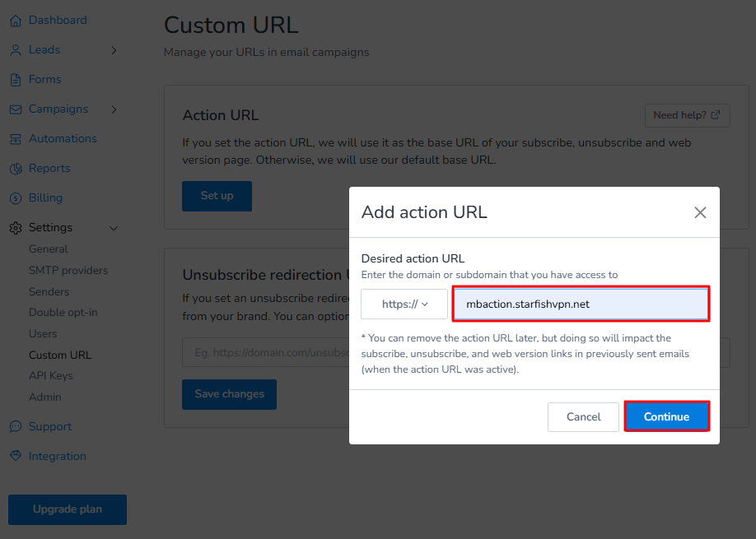Click the Support chat bubble icon
Image resolution: width=756 pixels, height=539 pixels.
pos(16,427)
